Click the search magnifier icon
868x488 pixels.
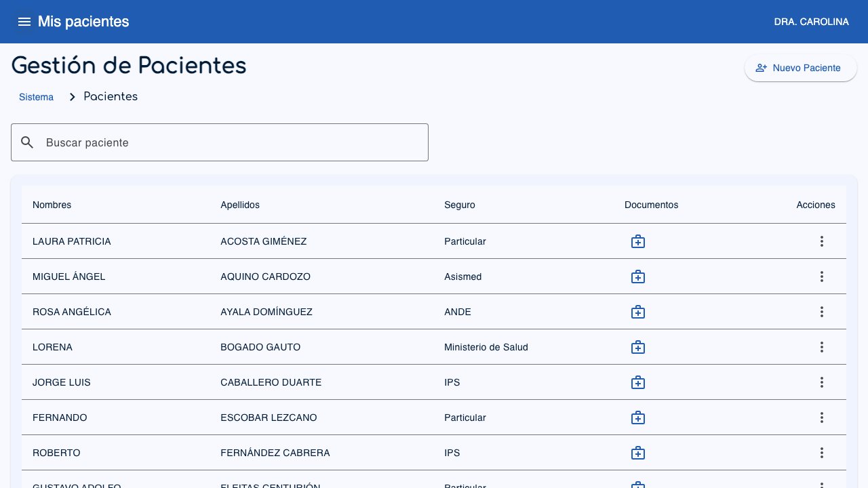tap(27, 143)
